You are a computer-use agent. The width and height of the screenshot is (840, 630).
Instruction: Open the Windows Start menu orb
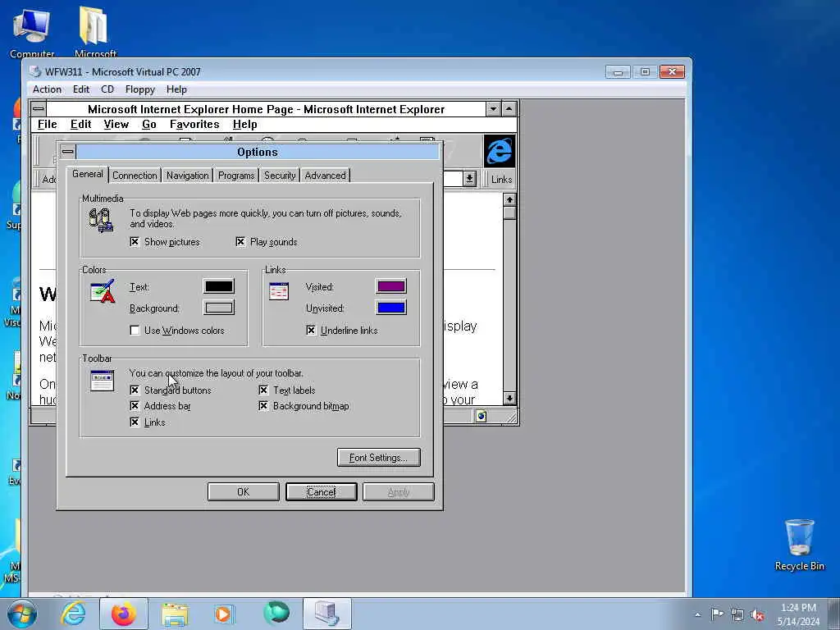click(22, 614)
